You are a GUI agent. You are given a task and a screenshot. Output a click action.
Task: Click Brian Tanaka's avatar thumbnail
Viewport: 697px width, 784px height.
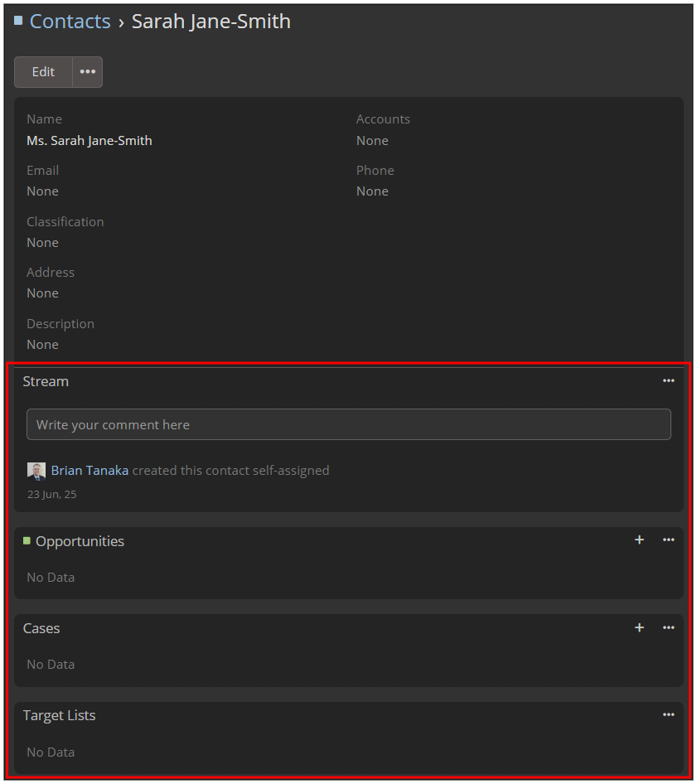(x=36, y=471)
